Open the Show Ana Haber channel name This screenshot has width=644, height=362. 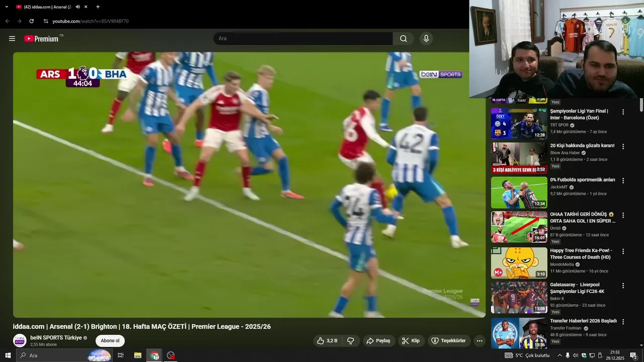point(565,153)
